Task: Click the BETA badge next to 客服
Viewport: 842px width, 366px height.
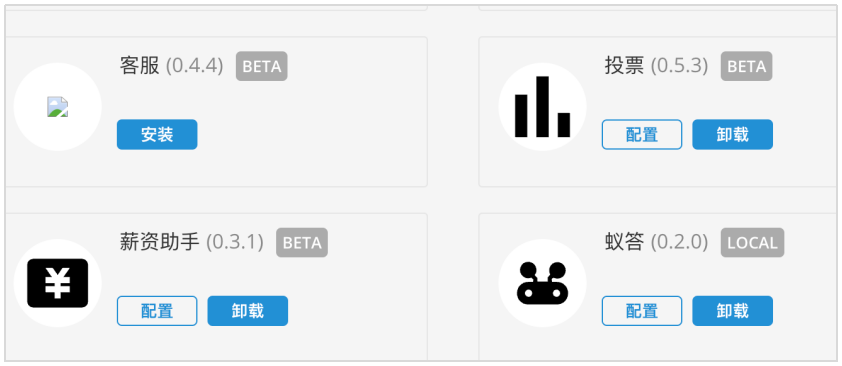Action: [x=262, y=66]
